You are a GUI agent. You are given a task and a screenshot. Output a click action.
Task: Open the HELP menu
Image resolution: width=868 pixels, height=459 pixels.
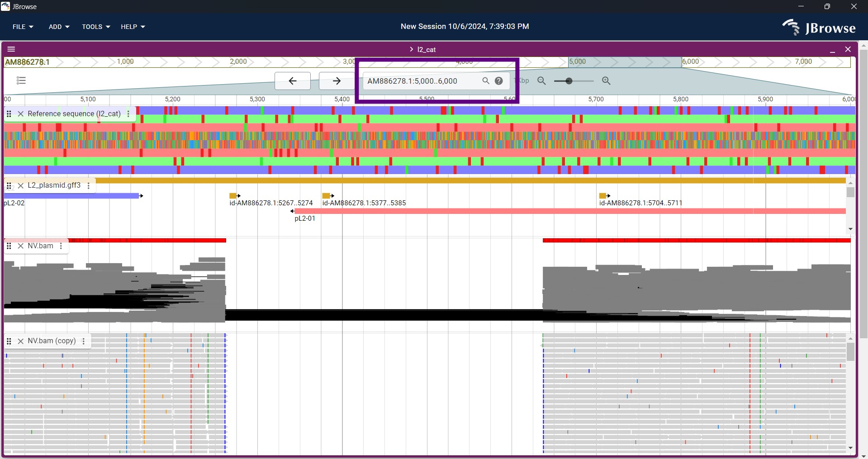[133, 27]
